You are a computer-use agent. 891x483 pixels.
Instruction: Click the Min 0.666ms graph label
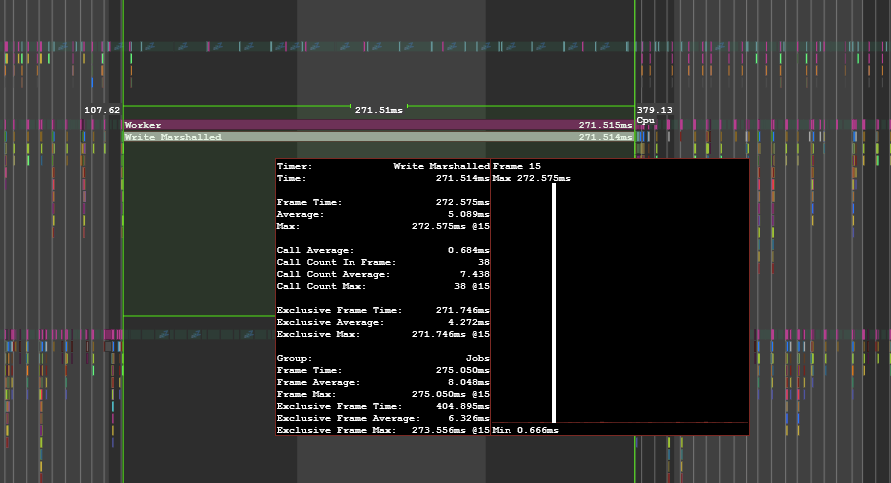(525, 430)
